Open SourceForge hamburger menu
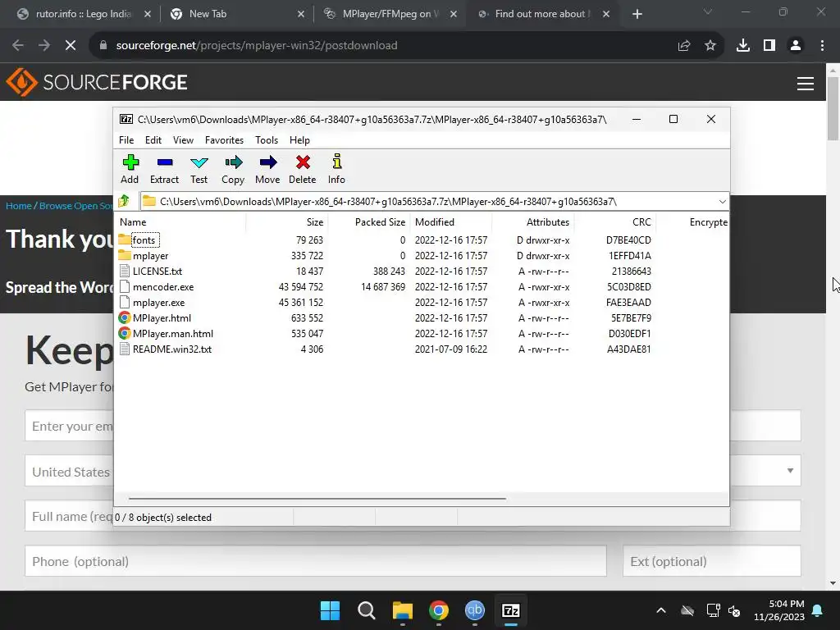The width and height of the screenshot is (840, 630). [x=806, y=84]
